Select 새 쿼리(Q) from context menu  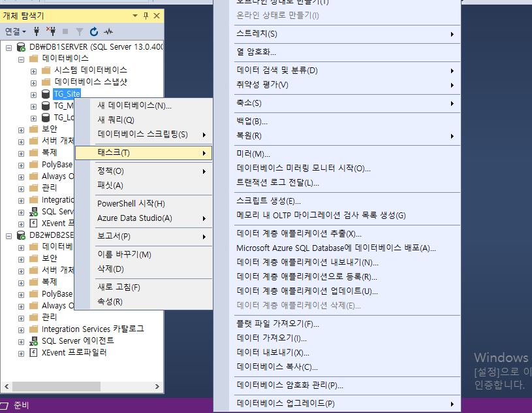[144, 120]
